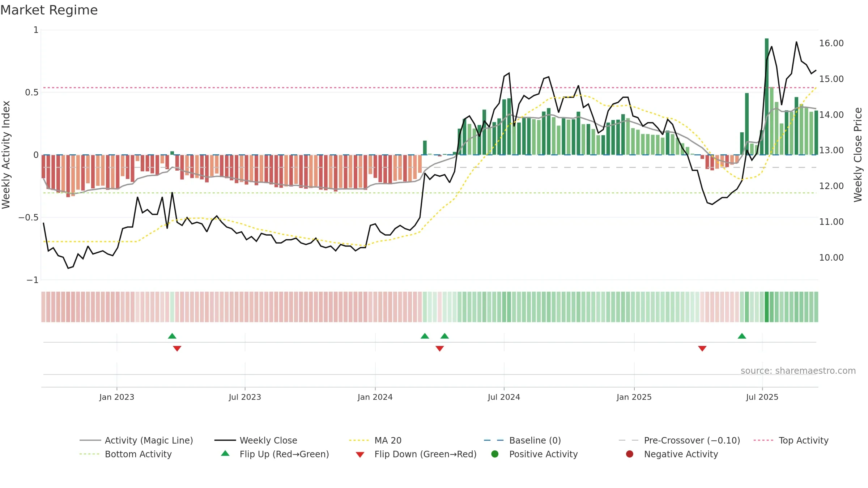Click the source: sharemaestro.com text
The image size is (868, 488).
(x=798, y=371)
